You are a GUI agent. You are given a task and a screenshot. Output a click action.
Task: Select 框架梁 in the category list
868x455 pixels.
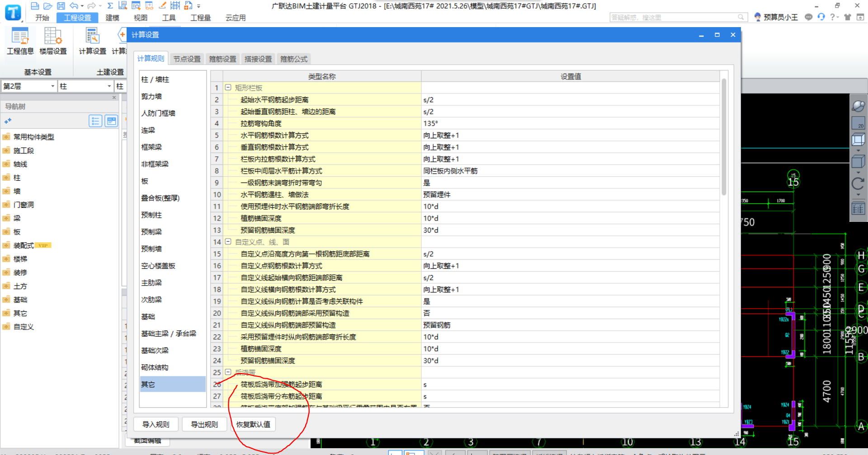click(x=173, y=147)
